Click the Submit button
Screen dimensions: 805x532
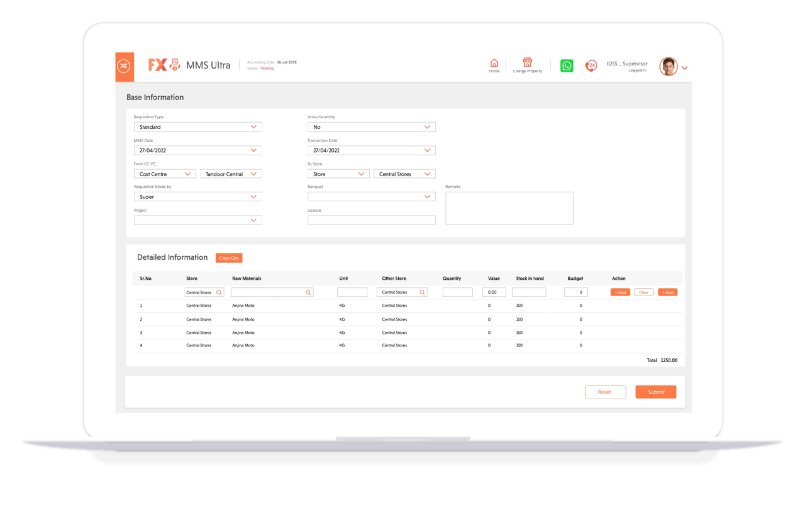pyautogui.click(x=655, y=392)
